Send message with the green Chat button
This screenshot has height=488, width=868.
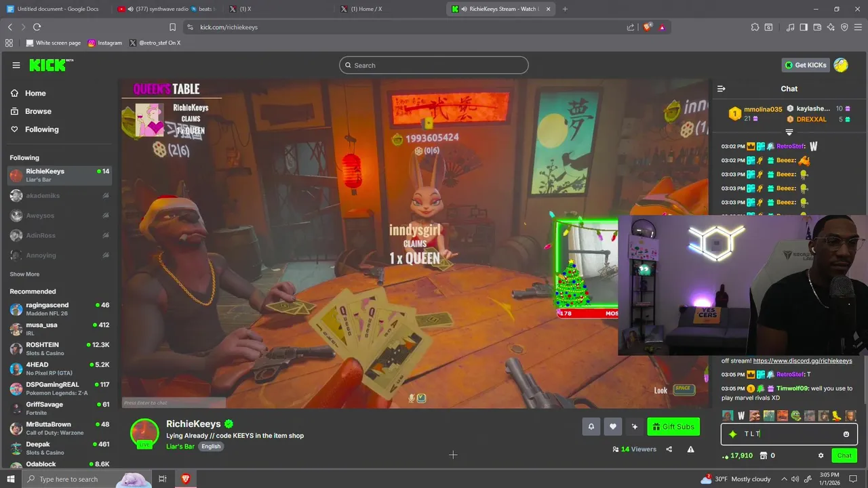point(844,455)
